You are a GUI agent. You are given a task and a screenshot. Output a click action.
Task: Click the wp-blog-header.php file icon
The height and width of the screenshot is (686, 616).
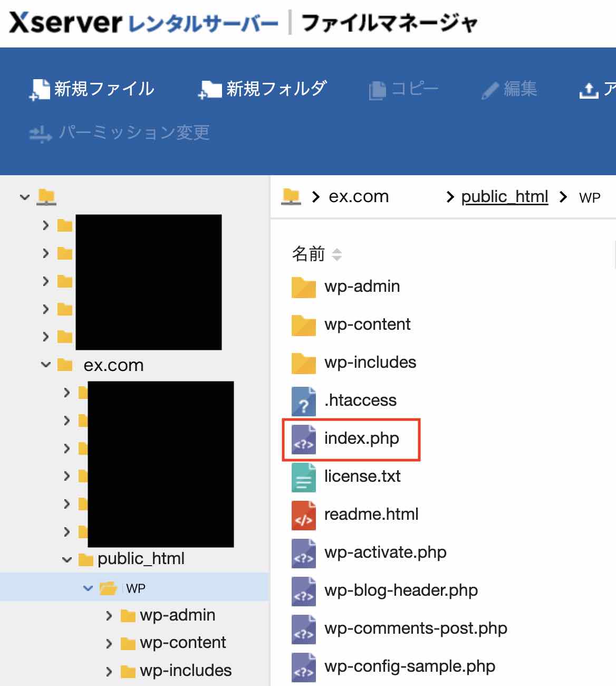304,591
